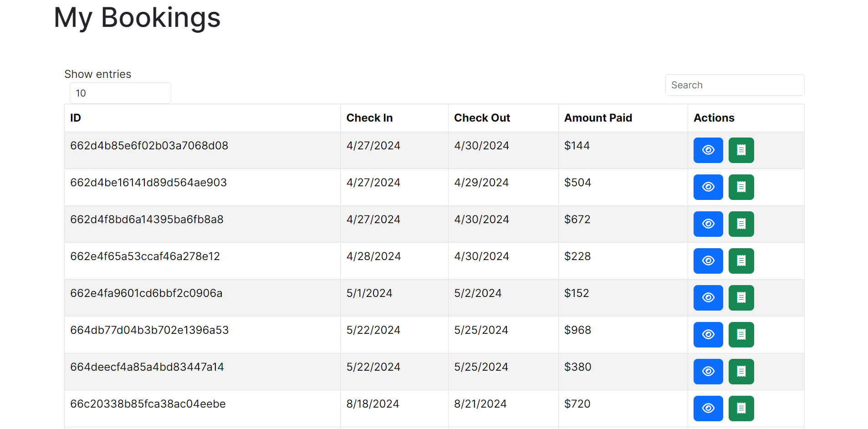The width and height of the screenshot is (868, 429).
Task: Open receipt for the 5/1/2024 check-in booking
Action: pyautogui.click(x=741, y=298)
